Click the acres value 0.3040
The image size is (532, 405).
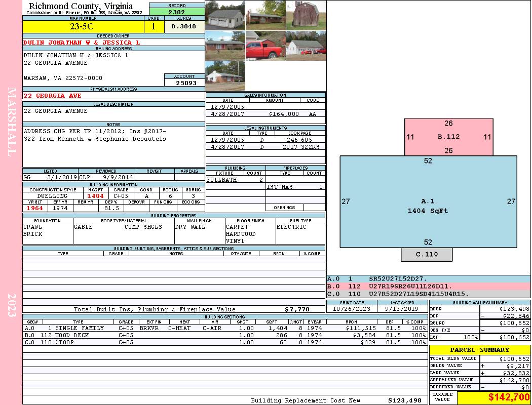point(184,26)
